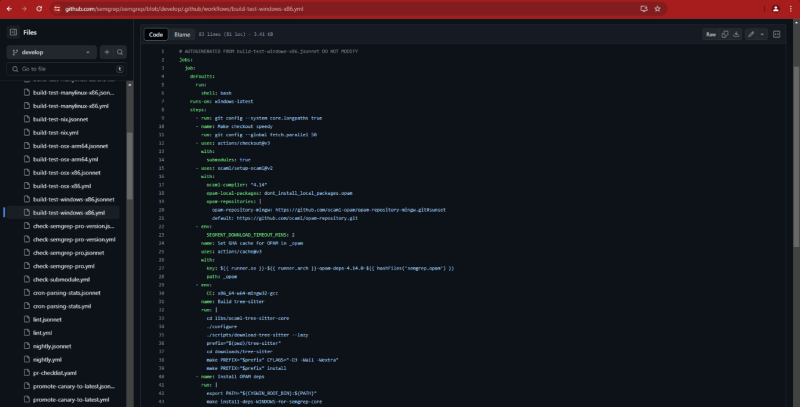Open the Chrome three-dot menu
800x407 pixels.
tap(790, 9)
